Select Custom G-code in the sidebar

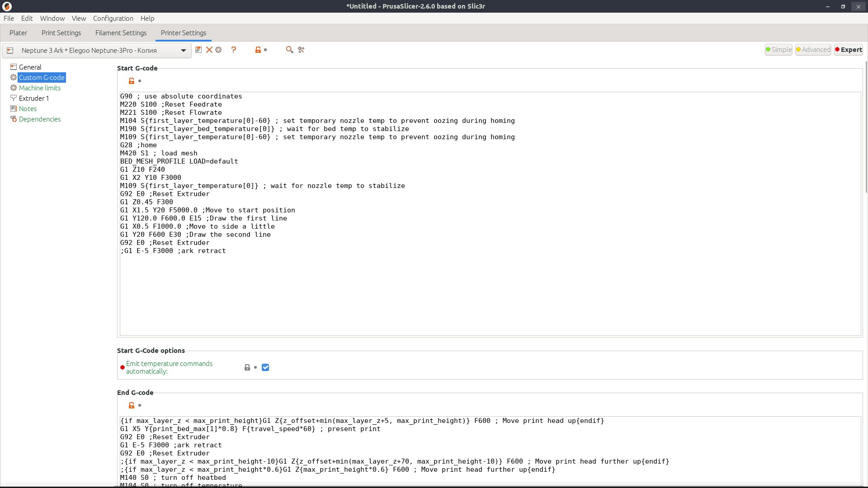(42, 77)
